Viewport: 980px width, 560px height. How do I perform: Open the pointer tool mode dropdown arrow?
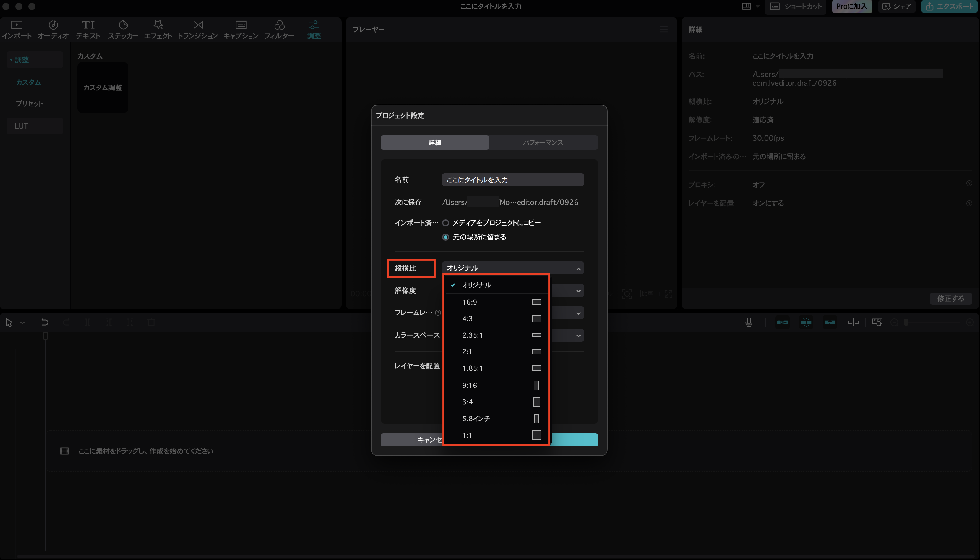pos(22,323)
